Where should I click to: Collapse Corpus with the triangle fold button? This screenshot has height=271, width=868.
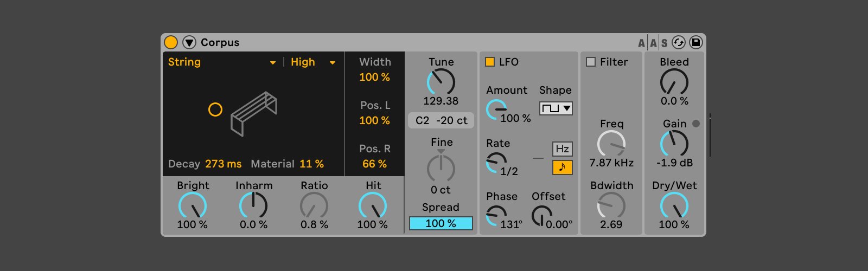click(x=189, y=42)
